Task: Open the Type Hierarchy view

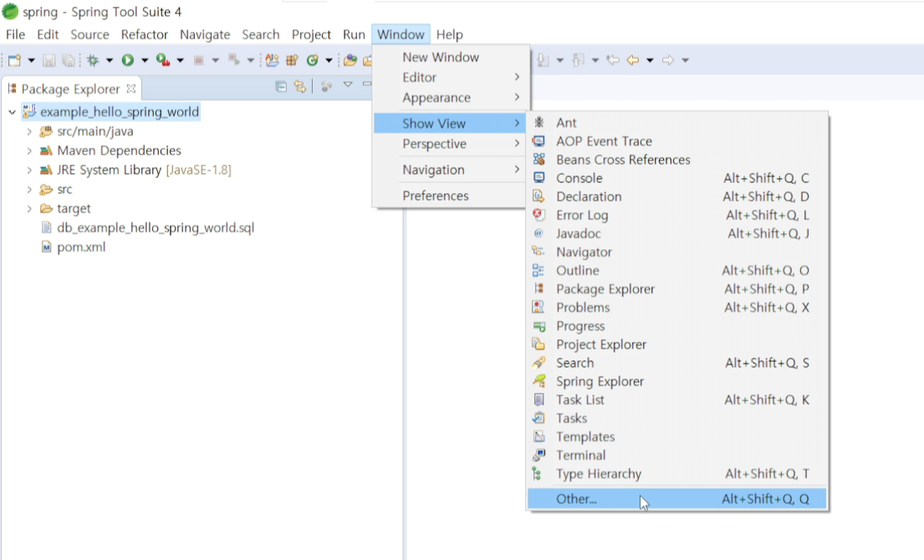Action: pos(677,474)
